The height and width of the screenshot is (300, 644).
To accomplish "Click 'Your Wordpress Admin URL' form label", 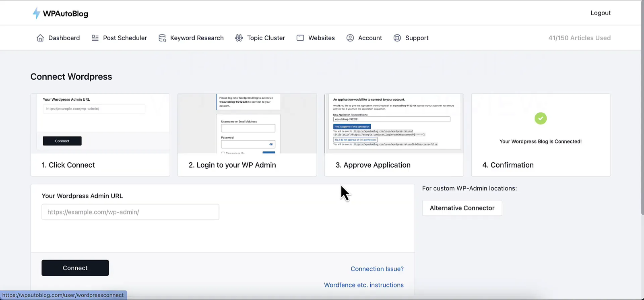I will tap(82, 196).
